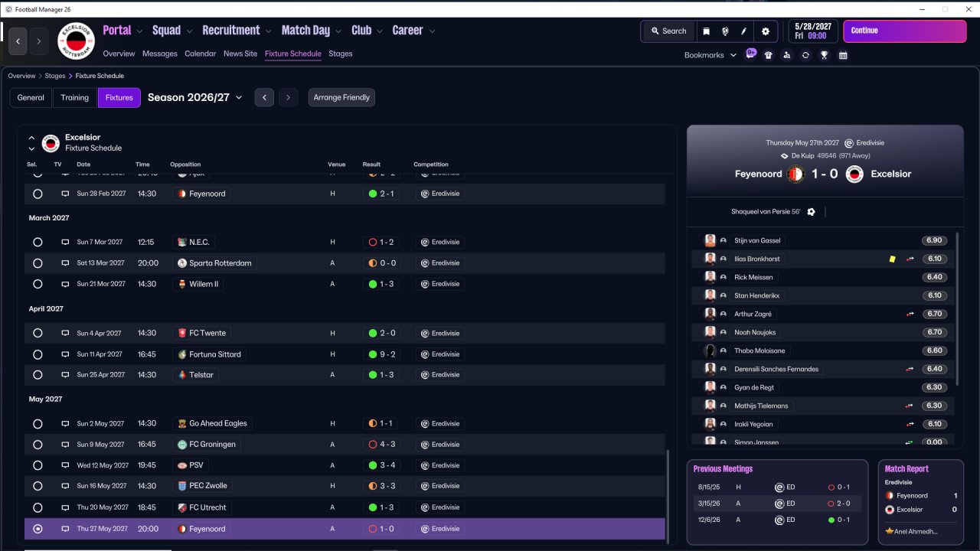Click the scouting magnifier shortcut icon
The width and height of the screenshot is (980, 551).
pos(787,55)
